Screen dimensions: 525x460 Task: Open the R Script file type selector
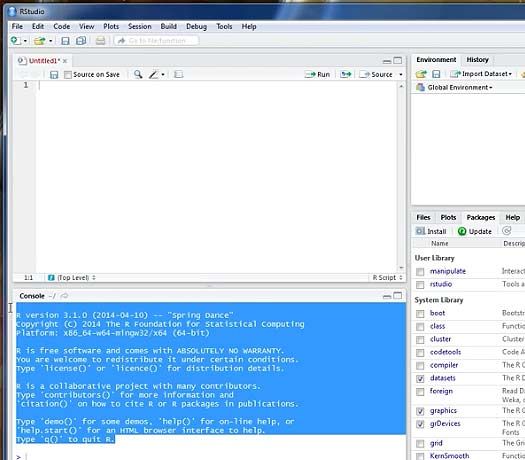[387, 278]
